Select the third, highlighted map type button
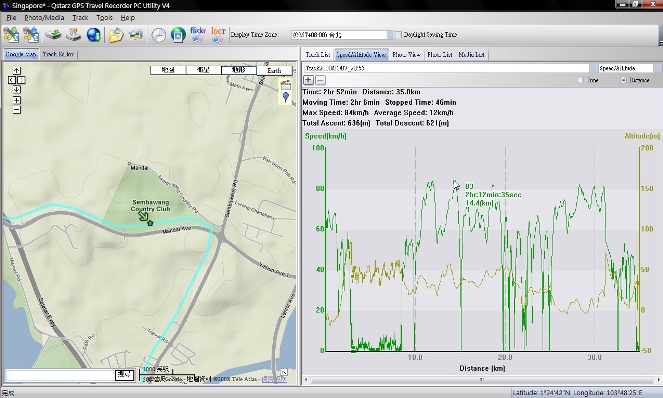 point(239,70)
